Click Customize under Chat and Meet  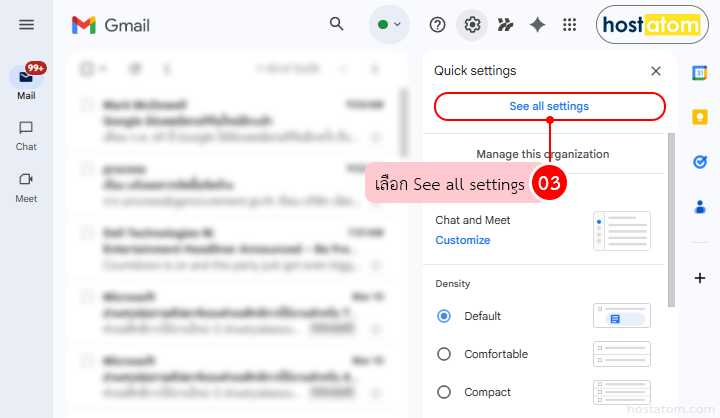click(463, 240)
